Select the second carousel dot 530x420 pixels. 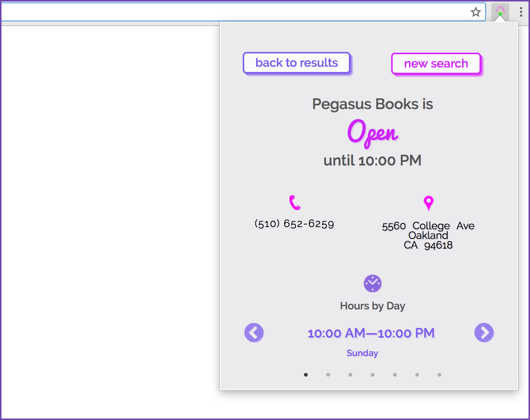click(328, 375)
